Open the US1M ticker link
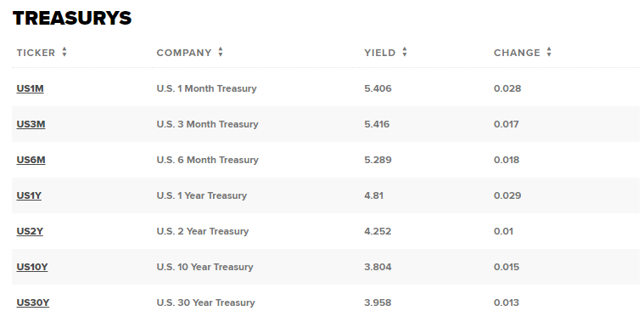This screenshot has width=644, height=328. tap(30, 88)
